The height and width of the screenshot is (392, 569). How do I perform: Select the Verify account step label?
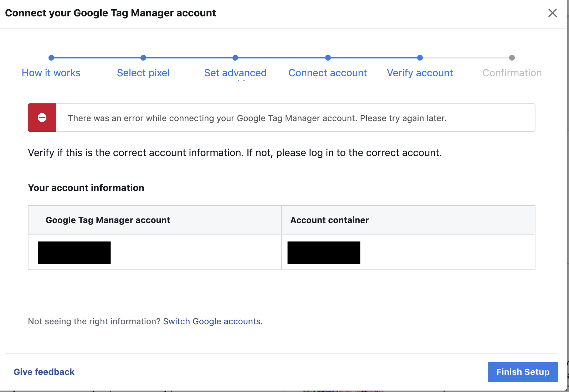tap(420, 73)
